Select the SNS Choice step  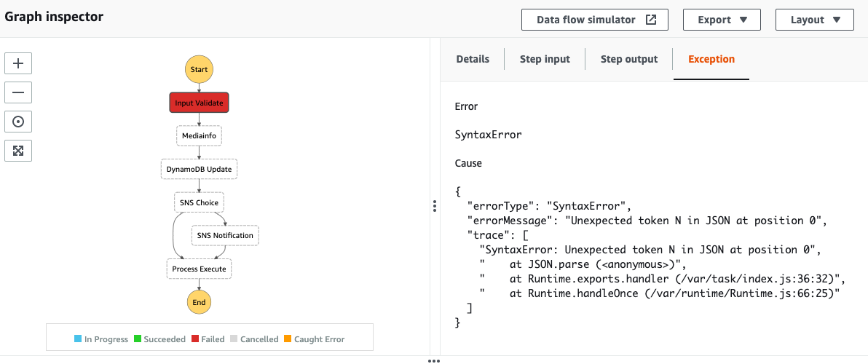pyautogui.click(x=200, y=202)
